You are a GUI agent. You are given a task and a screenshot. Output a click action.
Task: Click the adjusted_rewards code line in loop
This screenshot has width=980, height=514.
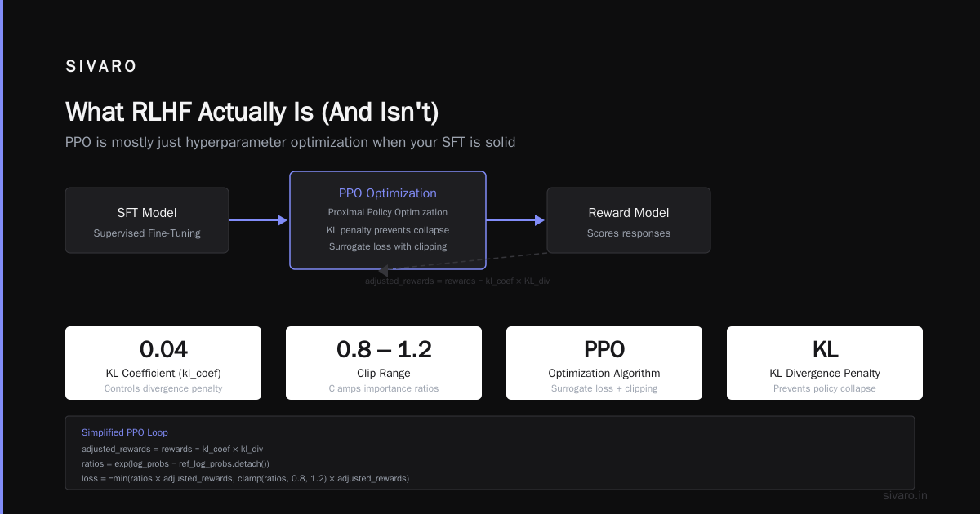[172, 449]
